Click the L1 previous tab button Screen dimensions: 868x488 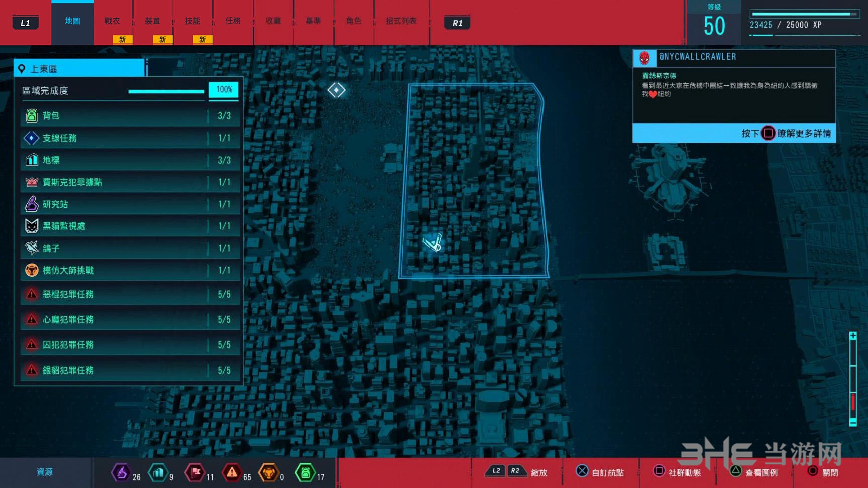[25, 23]
